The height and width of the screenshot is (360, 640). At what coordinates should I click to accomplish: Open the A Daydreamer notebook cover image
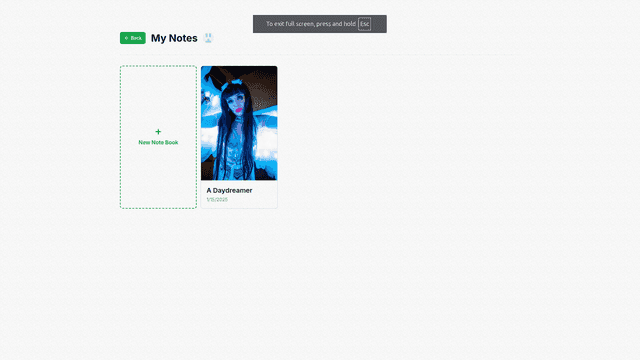239,123
